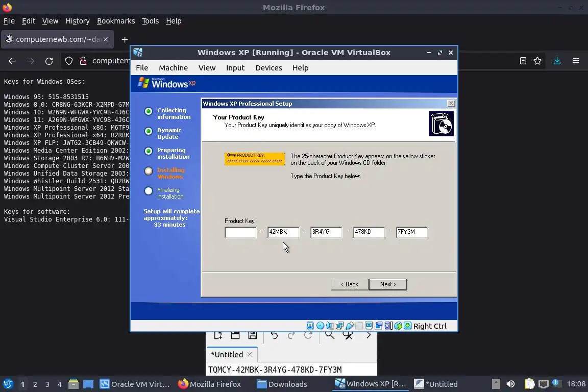Image resolution: width=588 pixels, height=392 pixels.
Task: Click the VirtualBox CPU virtualization indicator
Action: coord(388,326)
